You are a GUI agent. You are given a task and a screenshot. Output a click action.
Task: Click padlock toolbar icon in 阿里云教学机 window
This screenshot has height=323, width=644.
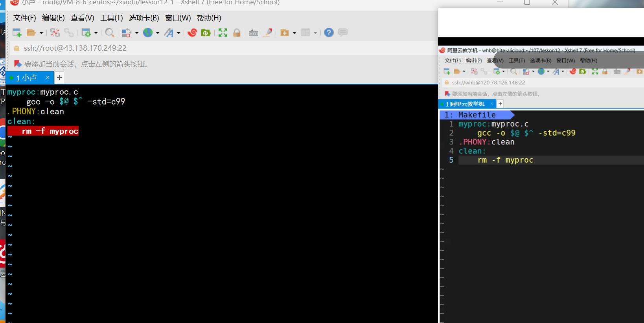tap(605, 72)
